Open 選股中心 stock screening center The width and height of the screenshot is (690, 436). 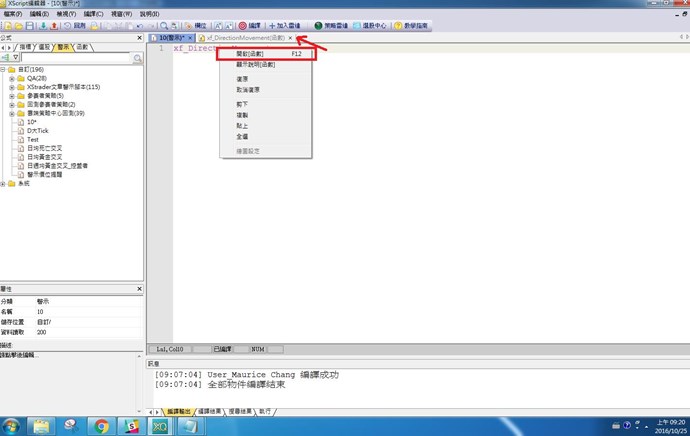pos(370,26)
